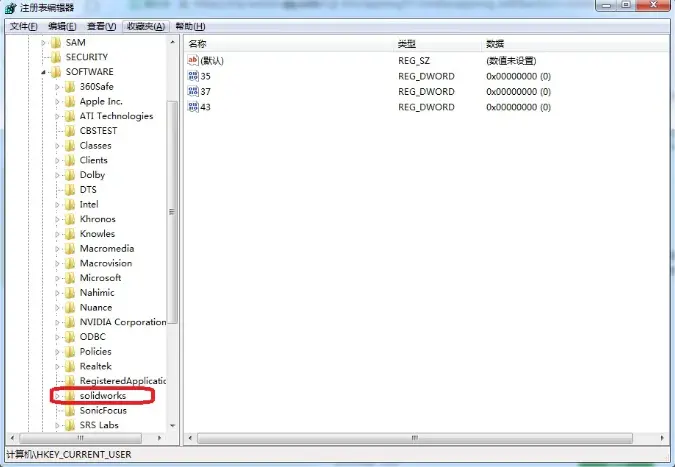Sort by the 数据 column header

[x=575, y=44]
